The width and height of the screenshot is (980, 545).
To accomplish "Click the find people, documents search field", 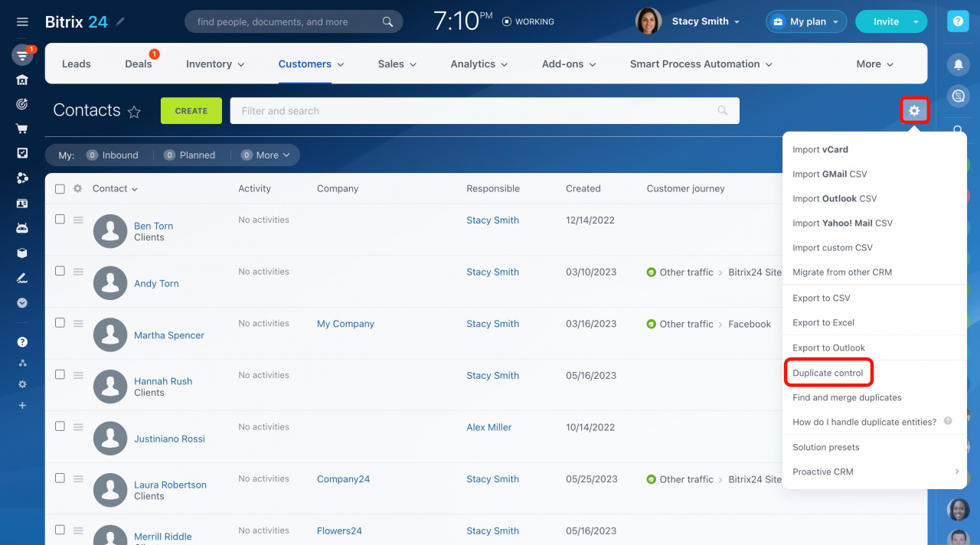I will click(293, 21).
